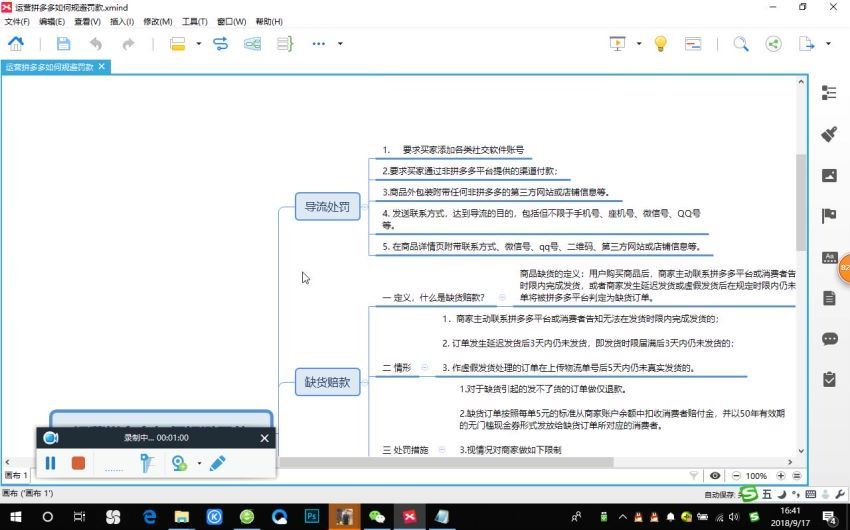The height and width of the screenshot is (530, 850).
Task: Share the mind map via share icon
Action: (774, 43)
